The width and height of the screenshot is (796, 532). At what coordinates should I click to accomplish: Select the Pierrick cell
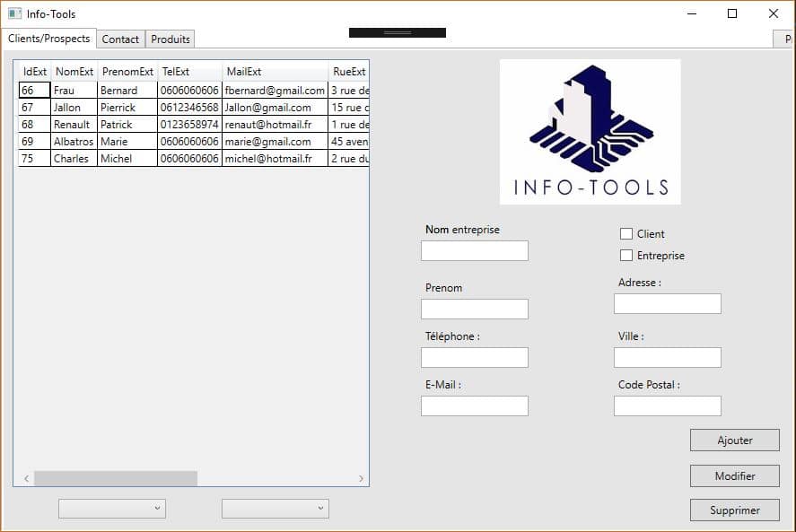click(127, 107)
